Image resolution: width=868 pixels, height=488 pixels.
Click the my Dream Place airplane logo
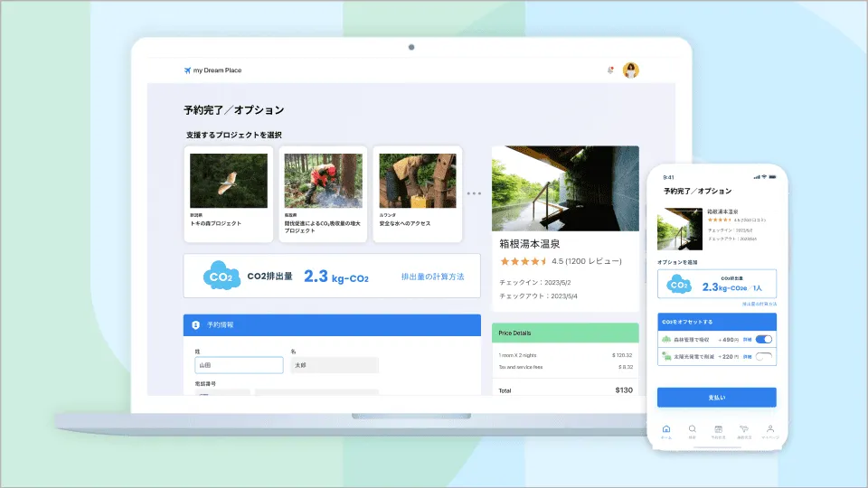(188, 70)
